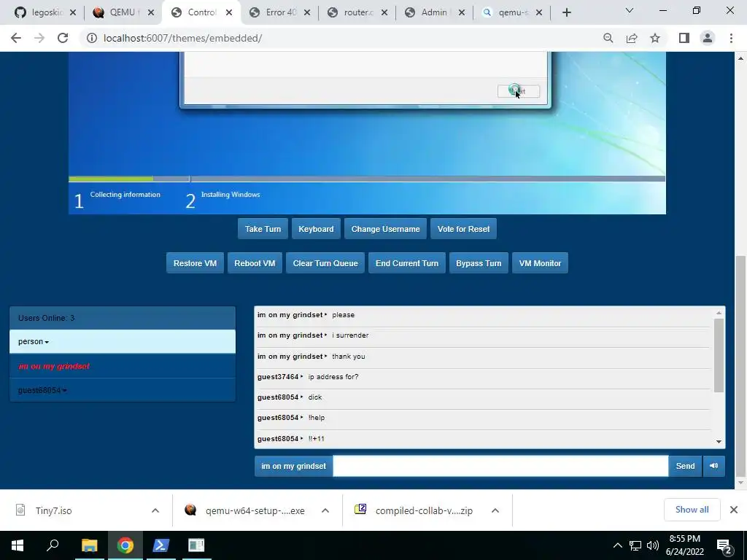
Task: Click the chat message input field
Action: pyautogui.click(x=500, y=466)
